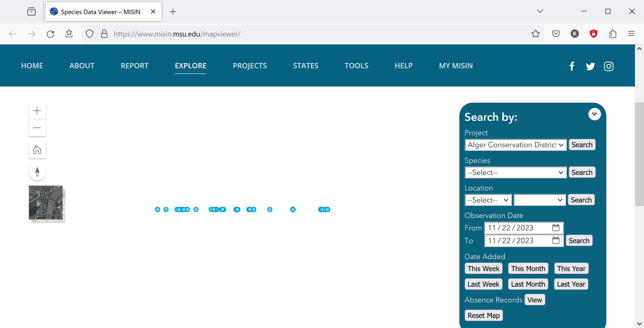Click the This Month date button
Image resolution: width=644 pixels, height=328 pixels.
528,268
